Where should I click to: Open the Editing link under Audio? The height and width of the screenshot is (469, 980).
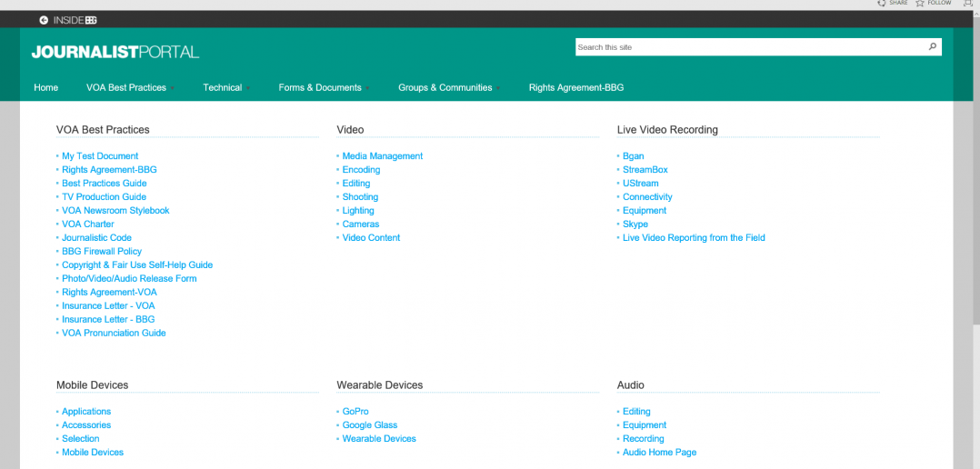pyautogui.click(x=637, y=412)
